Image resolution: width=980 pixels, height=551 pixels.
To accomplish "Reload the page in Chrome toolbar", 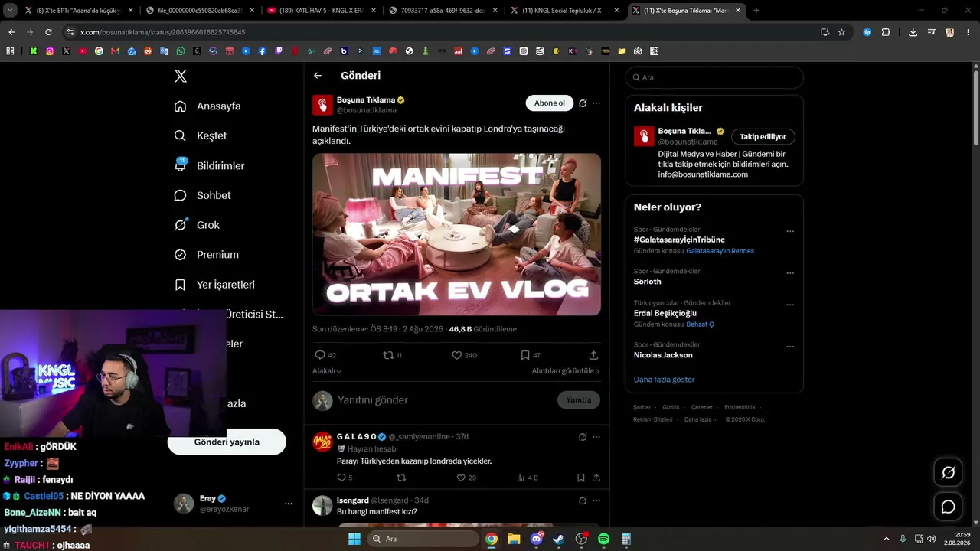I will (48, 32).
